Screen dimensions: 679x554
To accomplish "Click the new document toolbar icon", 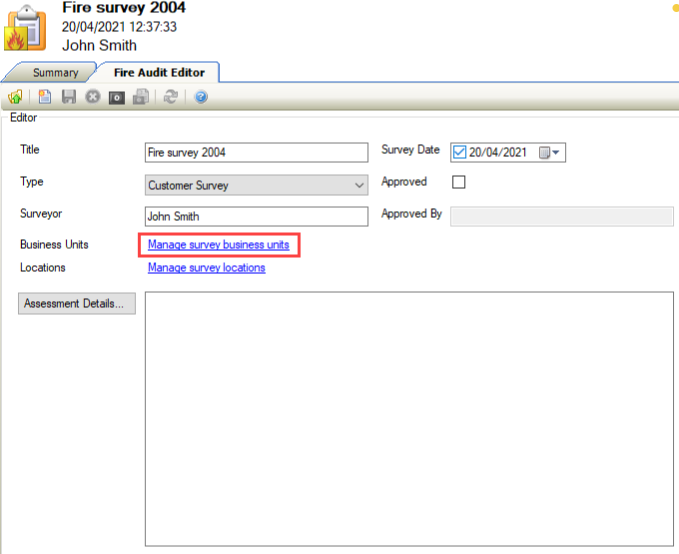I will (x=45, y=97).
